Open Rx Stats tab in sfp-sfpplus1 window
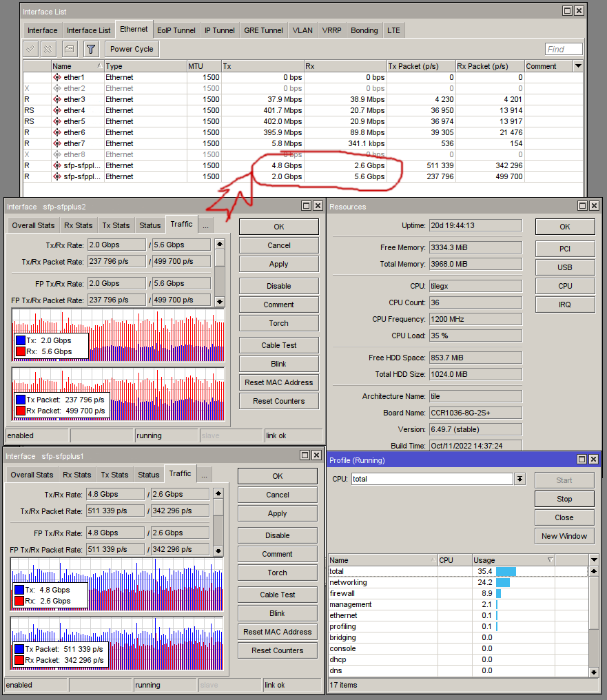 click(x=77, y=475)
